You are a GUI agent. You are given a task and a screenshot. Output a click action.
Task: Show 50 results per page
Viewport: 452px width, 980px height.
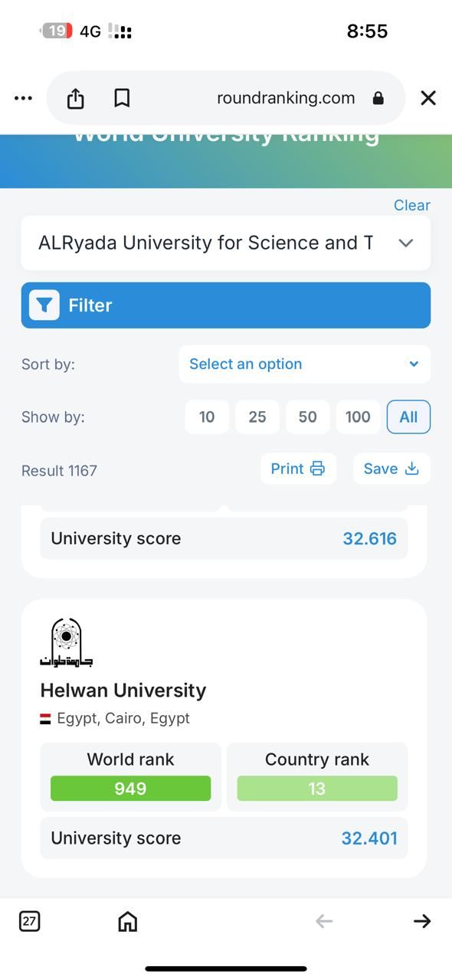click(308, 417)
